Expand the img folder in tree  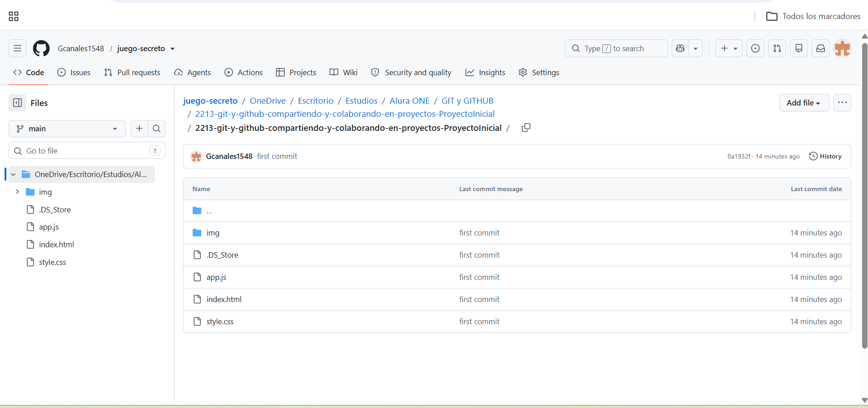(17, 192)
